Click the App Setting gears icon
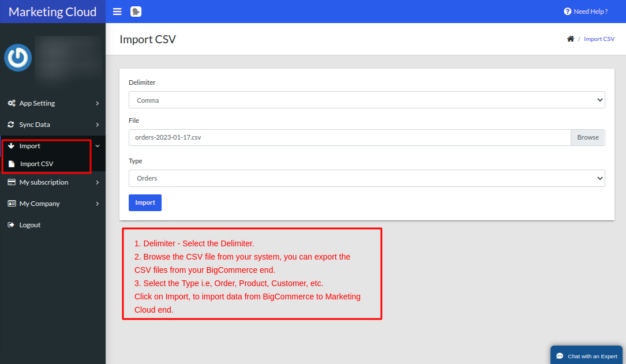This screenshot has height=364, width=626. coord(12,103)
